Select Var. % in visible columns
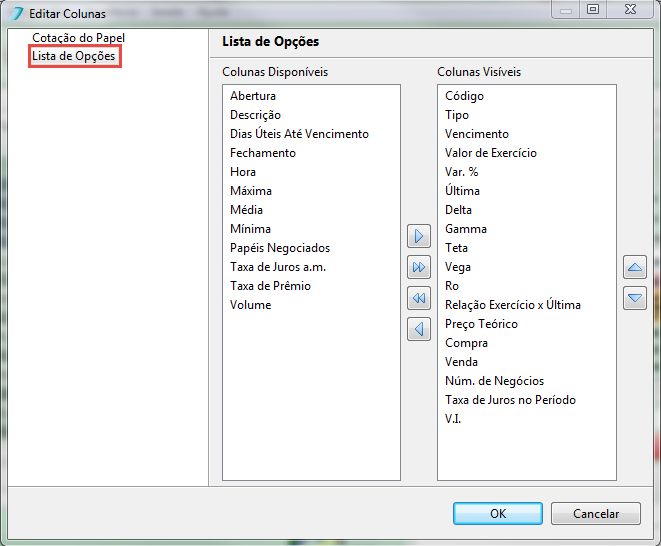Screen dimensions: 661x546 pos(462,172)
